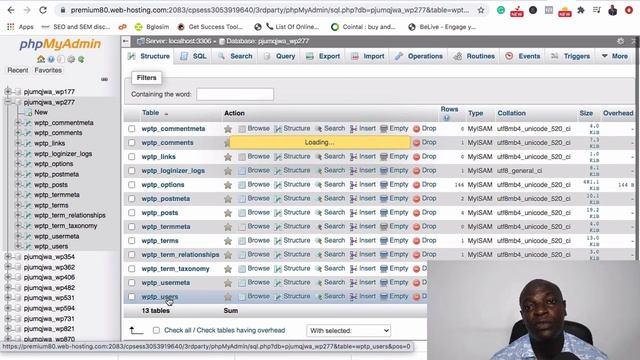The width and height of the screenshot is (640, 360).
Task: Tick the Check all checkbox
Action: coord(156,330)
